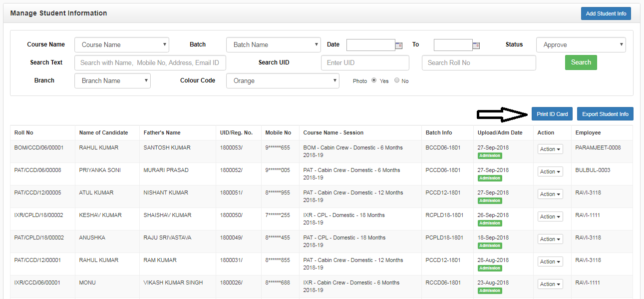The width and height of the screenshot is (644, 299).
Task: Open the Action menu for Anushka
Action: [x=550, y=239]
